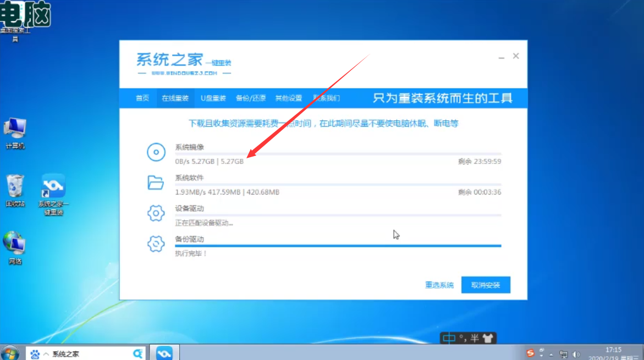This screenshot has width=644, height=360.
Task: Click the 取消安装 button
Action: pos(486,285)
